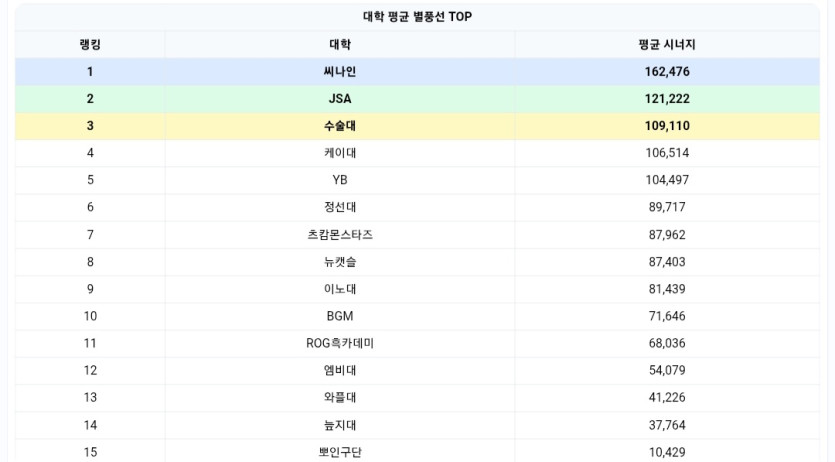The width and height of the screenshot is (835, 462).
Task: Open the 정선대 row
Action: 340,207
